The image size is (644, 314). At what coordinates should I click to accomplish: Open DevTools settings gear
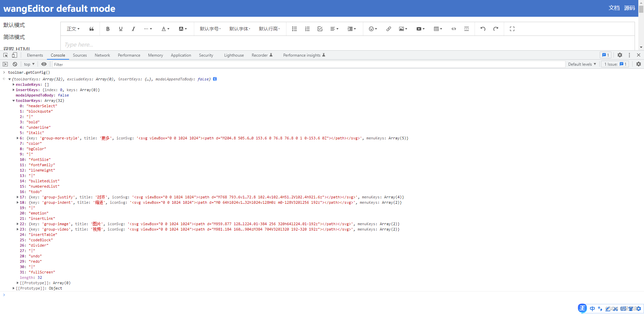pyautogui.click(x=620, y=55)
